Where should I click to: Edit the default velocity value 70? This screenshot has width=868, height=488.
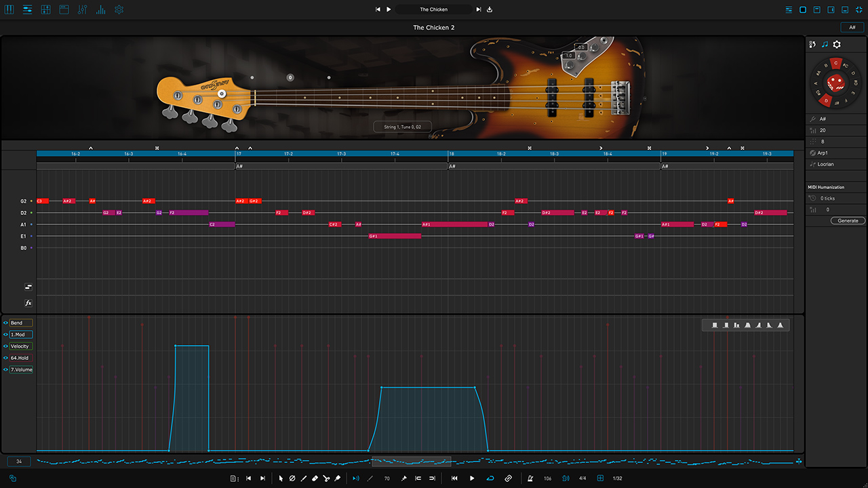[x=387, y=479]
